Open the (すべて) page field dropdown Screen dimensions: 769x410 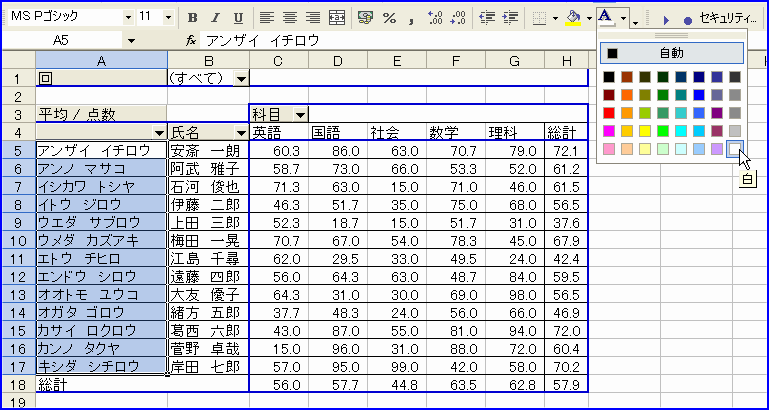tap(241, 78)
